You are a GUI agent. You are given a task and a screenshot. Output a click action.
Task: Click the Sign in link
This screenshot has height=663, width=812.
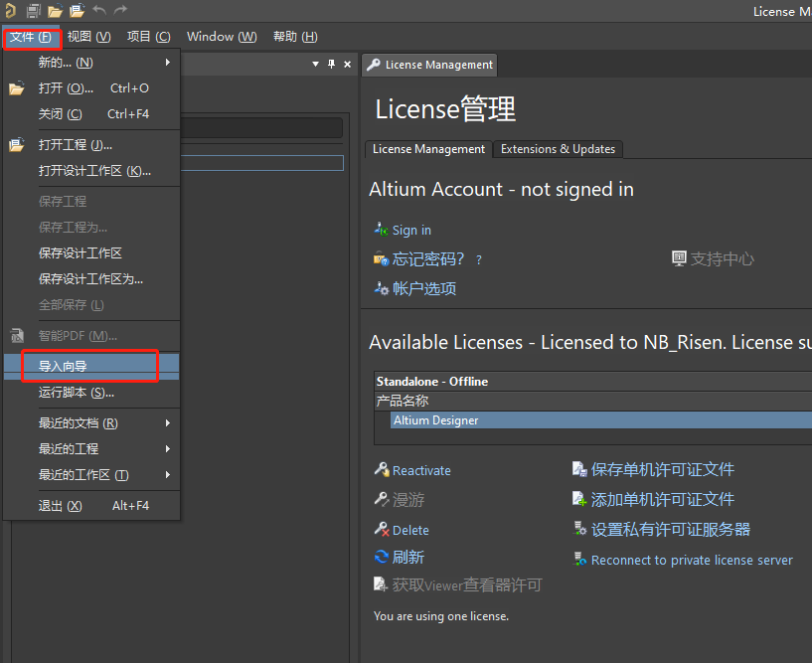(x=411, y=230)
